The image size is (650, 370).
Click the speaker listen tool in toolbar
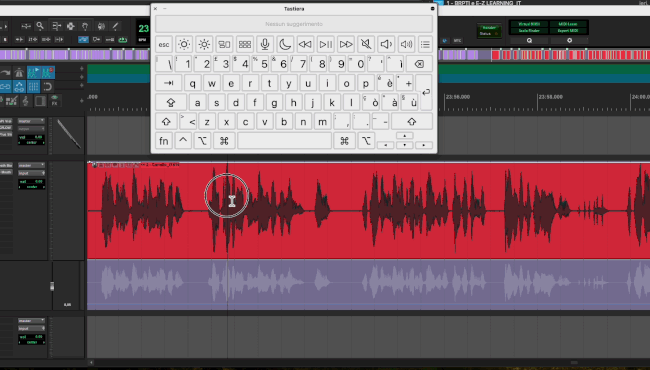(x=101, y=26)
